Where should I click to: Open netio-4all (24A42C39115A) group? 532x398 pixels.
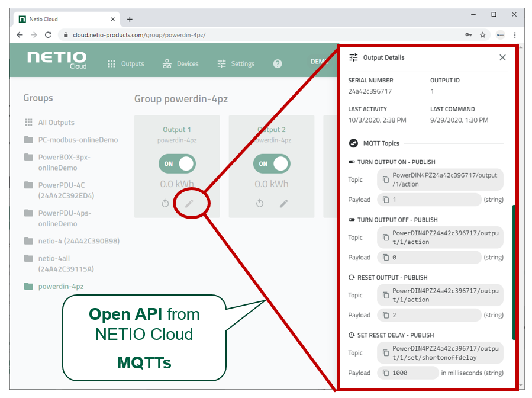(59, 264)
